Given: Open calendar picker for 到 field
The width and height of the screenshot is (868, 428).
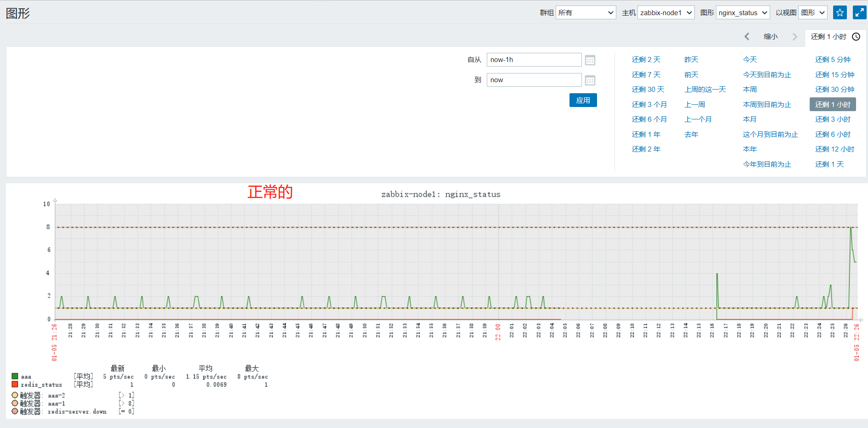Looking at the screenshot, I should [590, 80].
